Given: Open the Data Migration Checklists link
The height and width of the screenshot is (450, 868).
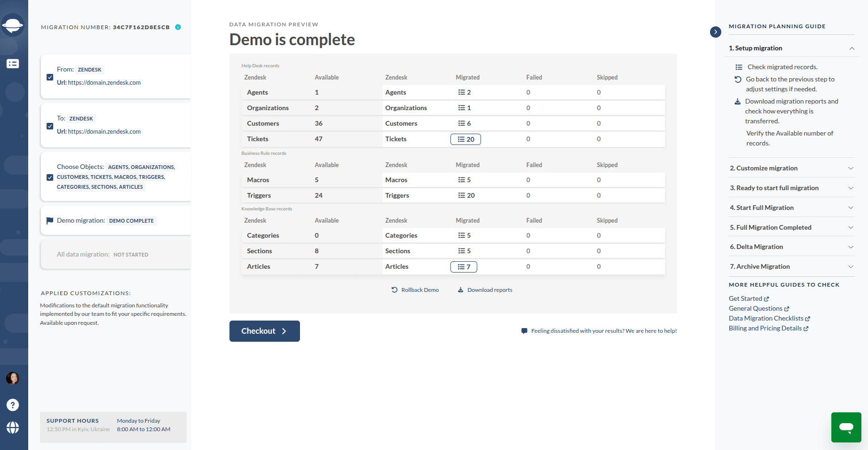Looking at the screenshot, I should coord(766,318).
